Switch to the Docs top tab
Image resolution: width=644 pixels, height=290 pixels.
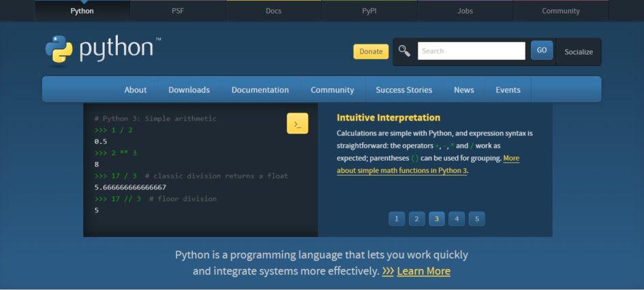[273, 11]
